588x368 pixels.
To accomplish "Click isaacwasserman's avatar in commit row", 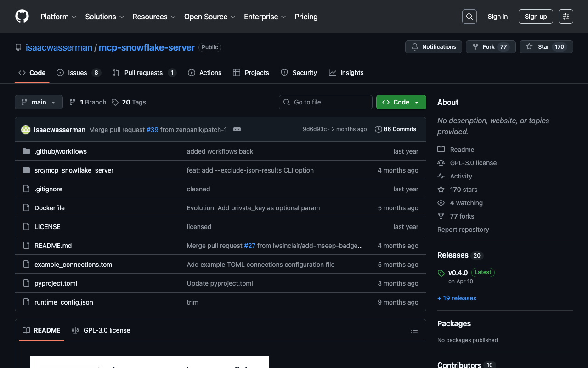I will [x=26, y=130].
